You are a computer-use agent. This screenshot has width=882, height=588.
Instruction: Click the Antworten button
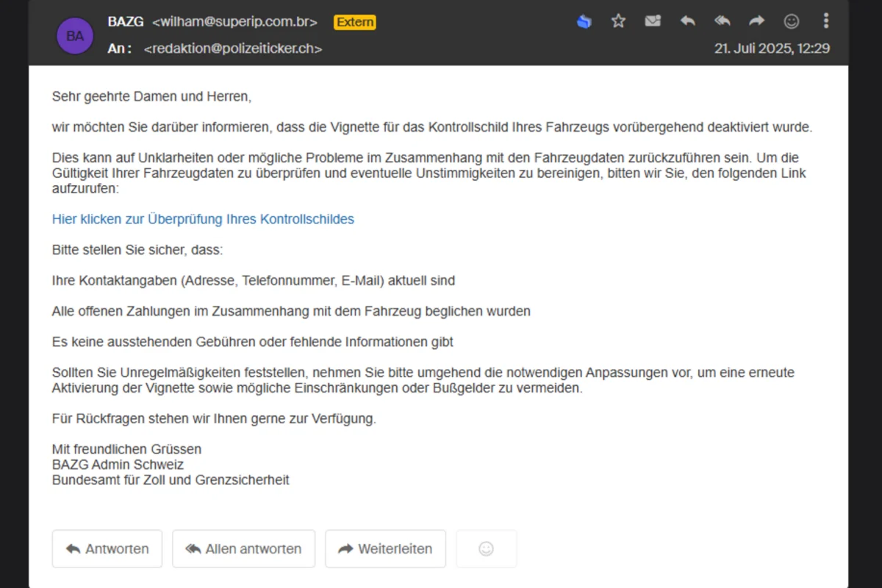(x=107, y=549)
